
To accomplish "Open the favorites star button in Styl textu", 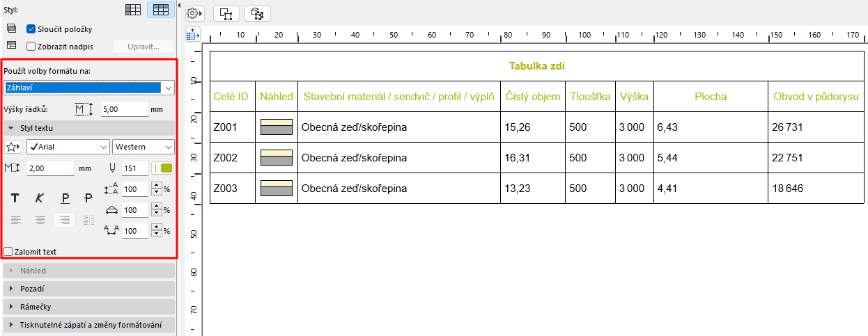I will (13, 147).
